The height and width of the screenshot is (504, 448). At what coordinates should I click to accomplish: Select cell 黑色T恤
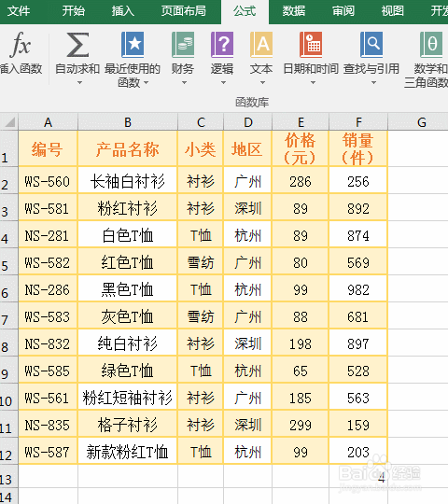128,288
